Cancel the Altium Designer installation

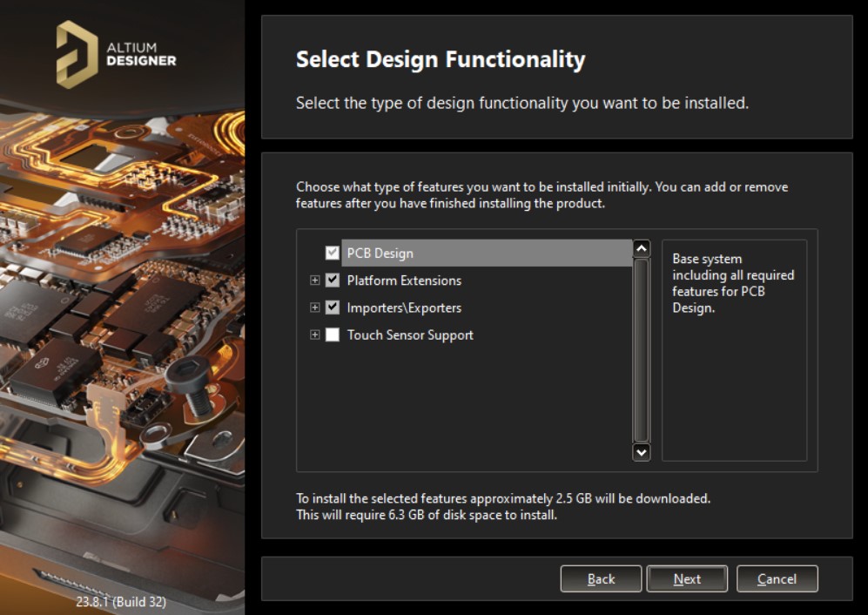[777, 578]
